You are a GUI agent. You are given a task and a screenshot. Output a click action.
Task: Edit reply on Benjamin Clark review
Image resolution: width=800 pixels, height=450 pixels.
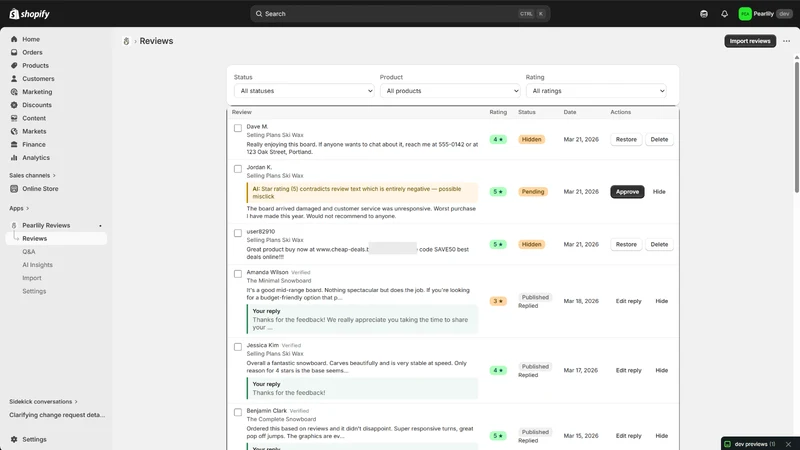pos(628,436)
